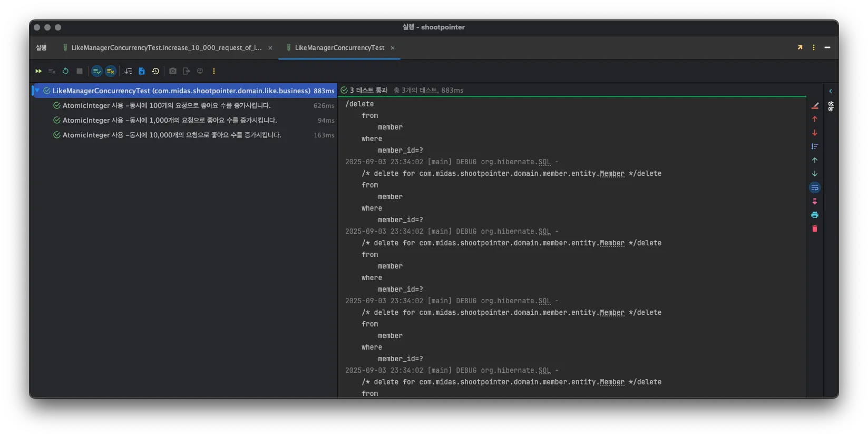Jump to next failure with red down arrow
This screenshot has width=868, height=437.
tap(815, 133)
